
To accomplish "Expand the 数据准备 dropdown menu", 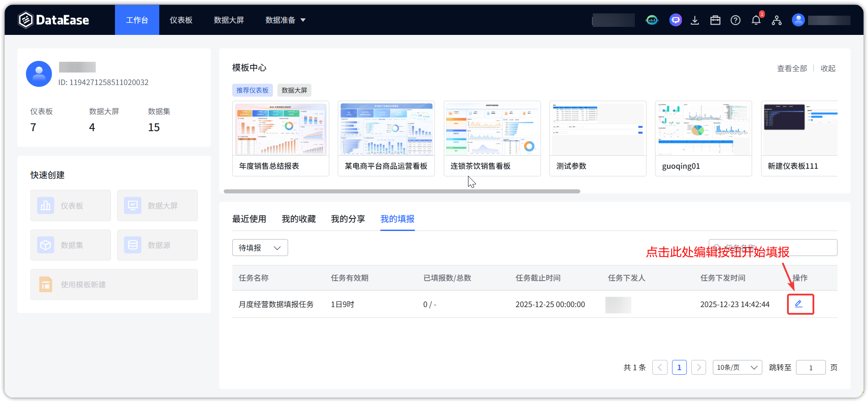I will coord(285,20).
